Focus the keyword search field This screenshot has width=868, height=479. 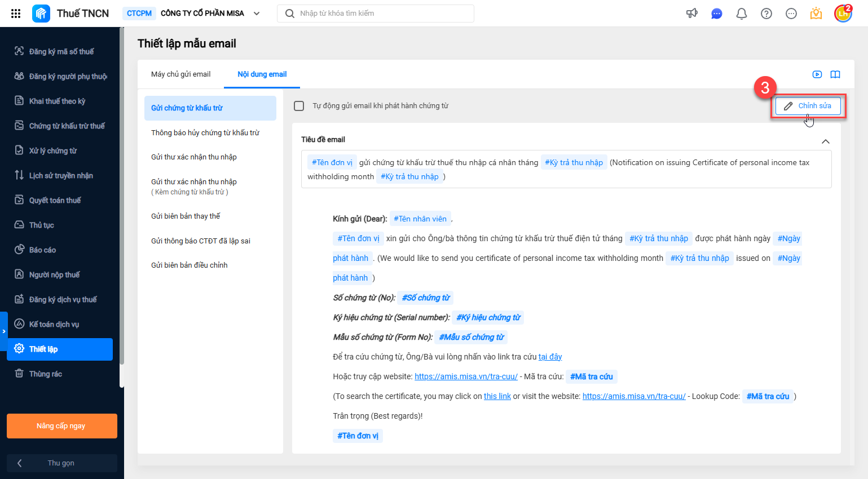tap(376, 14)
